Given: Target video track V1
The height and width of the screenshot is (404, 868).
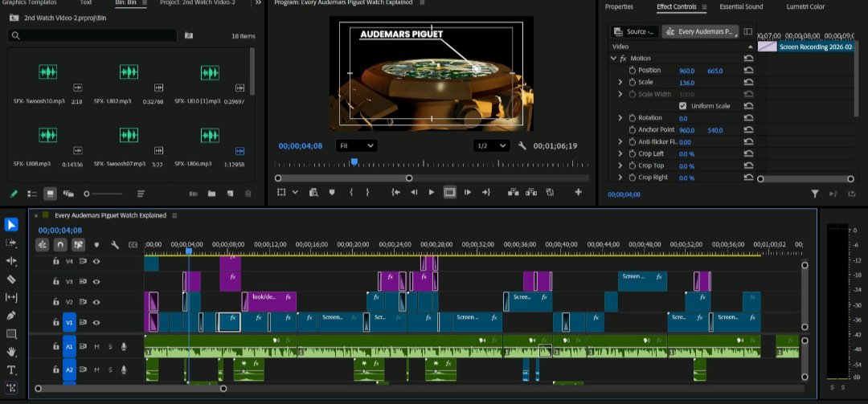Looking at the screenshot, I should pos(69,322).
